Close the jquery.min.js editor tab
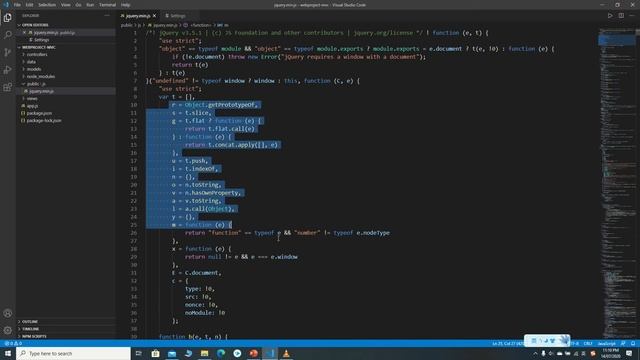This screenshot has width=640, height=360. (154, 16)
